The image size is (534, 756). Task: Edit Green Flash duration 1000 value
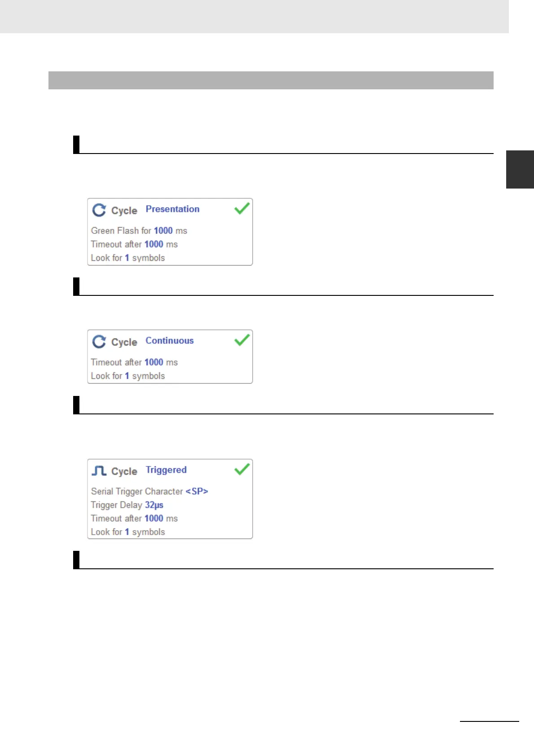tap(163, 231)
